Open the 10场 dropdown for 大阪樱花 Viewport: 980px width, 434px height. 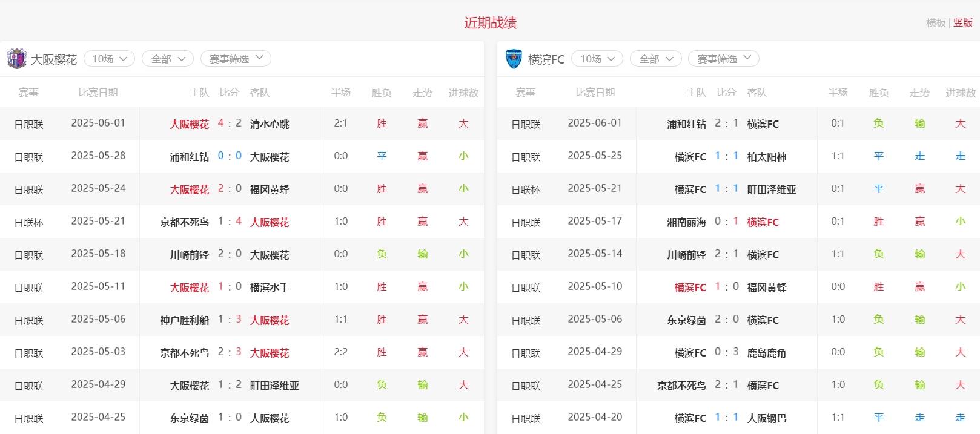(x=109, y=59)
